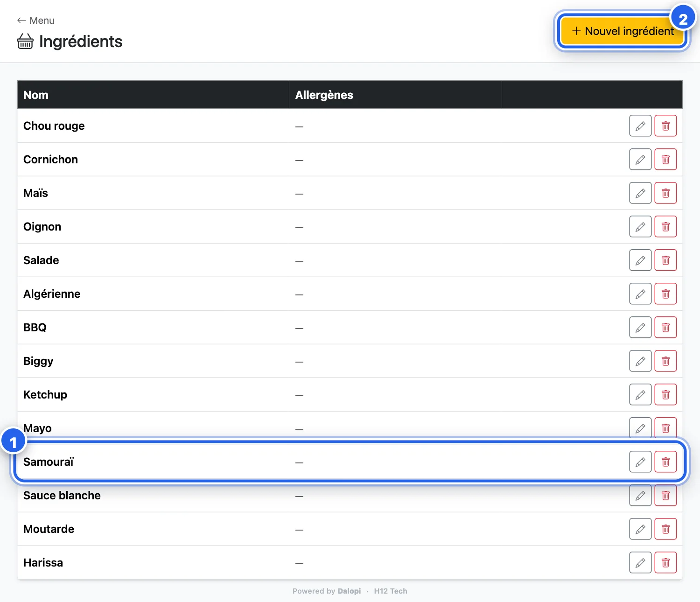Edit the Chou rouge ingredient
This screenshot has height=602, width=700.
pos(640,126)
